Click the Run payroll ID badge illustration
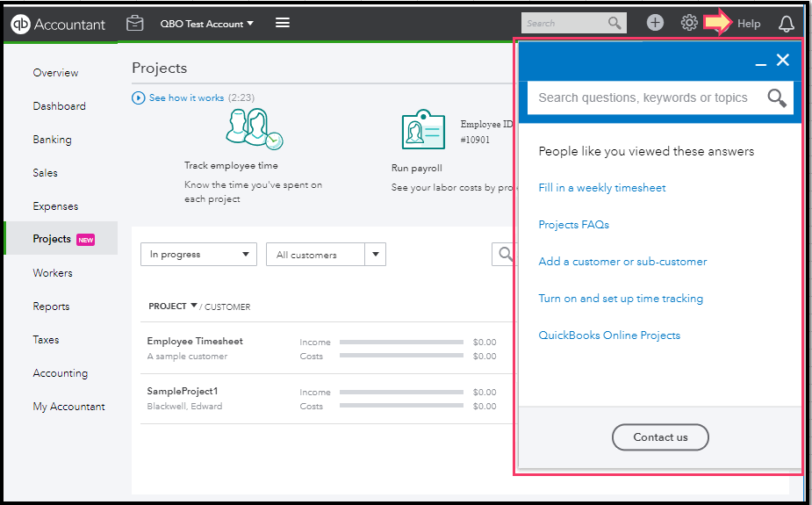The image size is (812, 505). pos(424,129)
